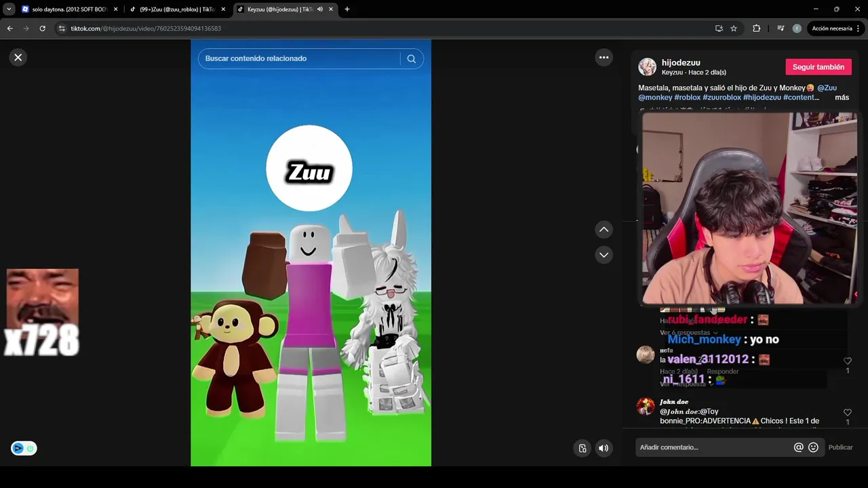Close the 'solo daytona' tab
This screenshot has height=488, width=868.
(x=115, y=9)
